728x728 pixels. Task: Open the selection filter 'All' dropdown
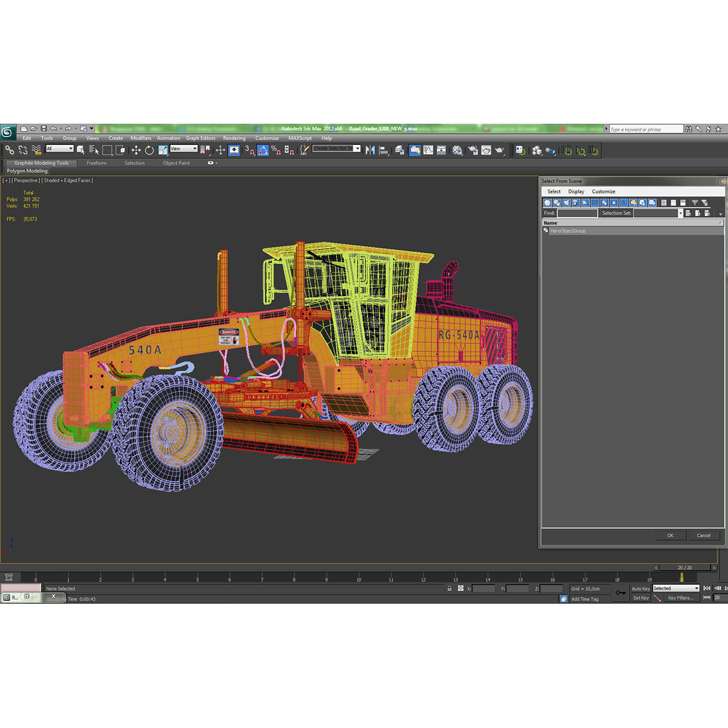click(59, 149)
